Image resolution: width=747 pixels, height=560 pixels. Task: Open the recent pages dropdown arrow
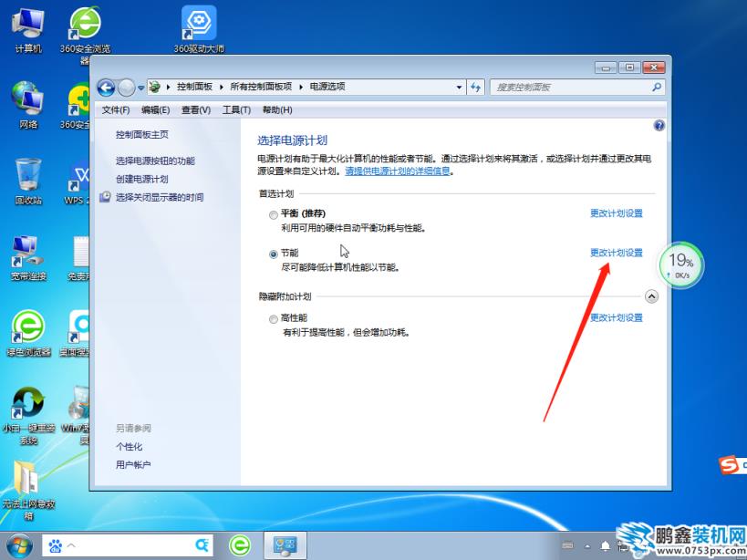pos(141,88)
